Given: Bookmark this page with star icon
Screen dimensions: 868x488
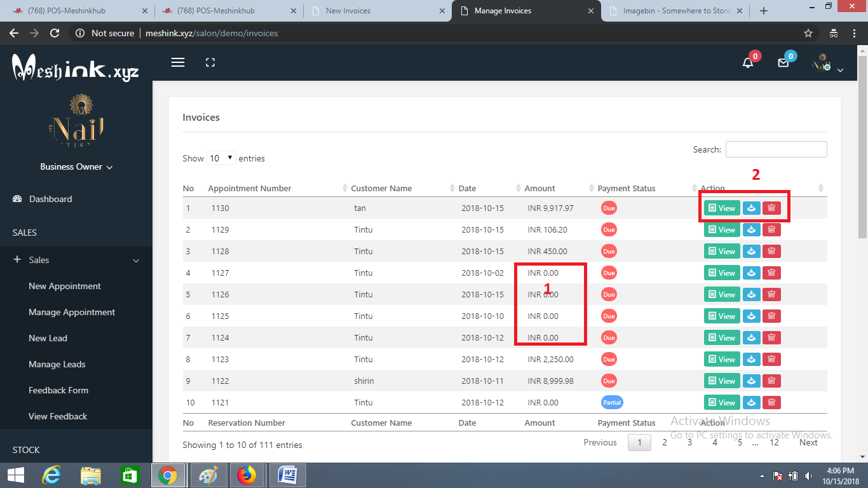Looking at the screenshot, I should pos(808,33).
